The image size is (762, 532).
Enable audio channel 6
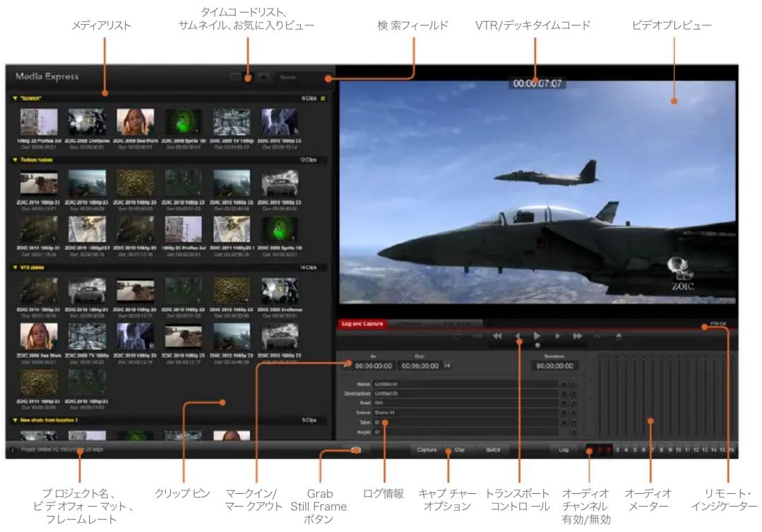tap(643, 450)
